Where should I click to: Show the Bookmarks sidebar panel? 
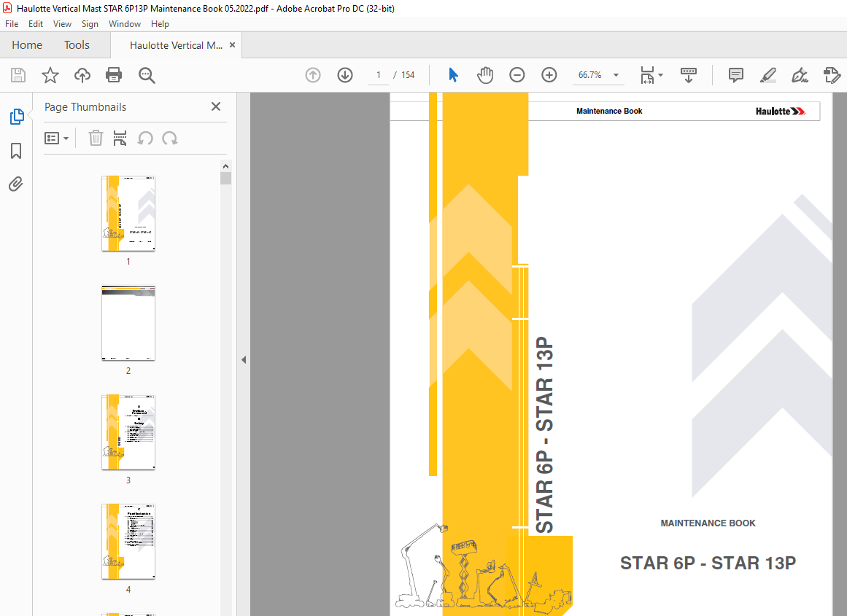(16, 151)
